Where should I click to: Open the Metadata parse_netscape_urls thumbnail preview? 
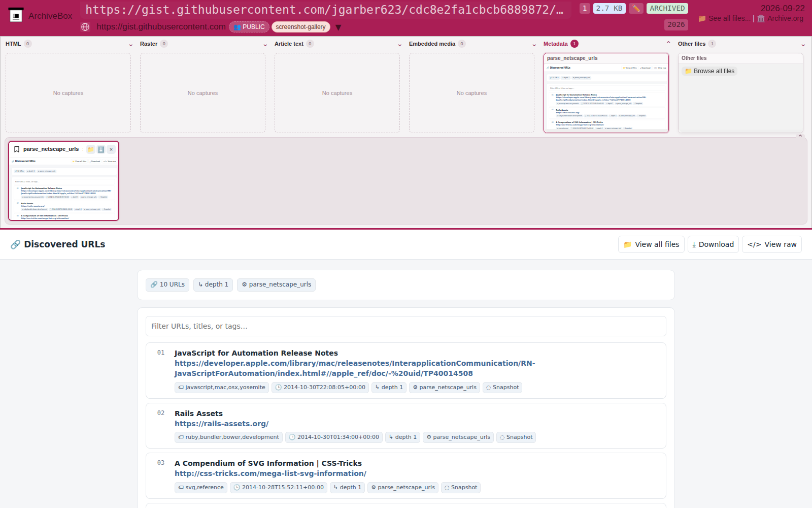pos(606,93)
